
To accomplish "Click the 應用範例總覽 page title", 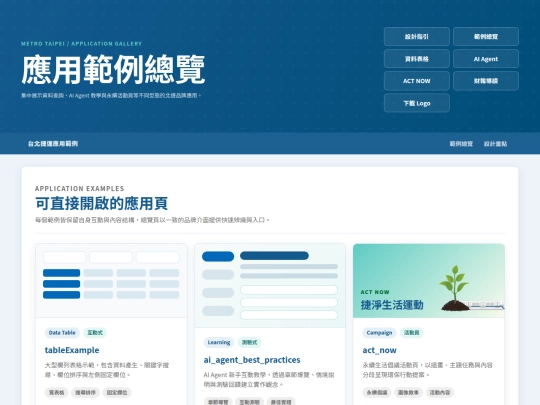I will pos(113,70).
